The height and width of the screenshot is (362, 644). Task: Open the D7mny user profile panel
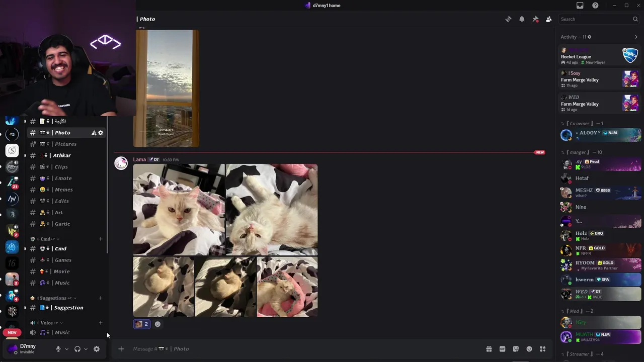pos(28,349)
